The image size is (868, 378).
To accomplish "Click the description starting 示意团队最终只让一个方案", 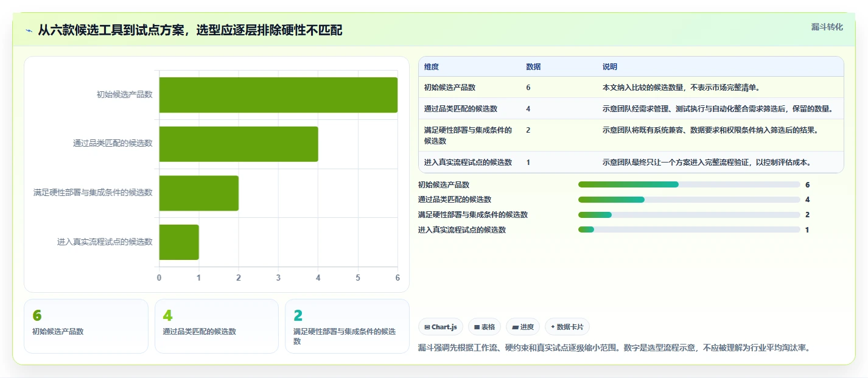I will tap(707, 163).
